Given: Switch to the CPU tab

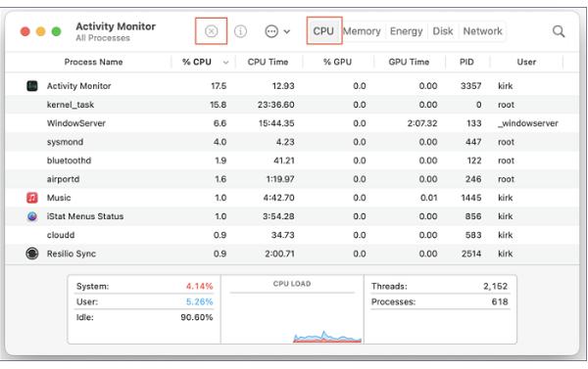Looking at the screenshot, I should point(323,31).
